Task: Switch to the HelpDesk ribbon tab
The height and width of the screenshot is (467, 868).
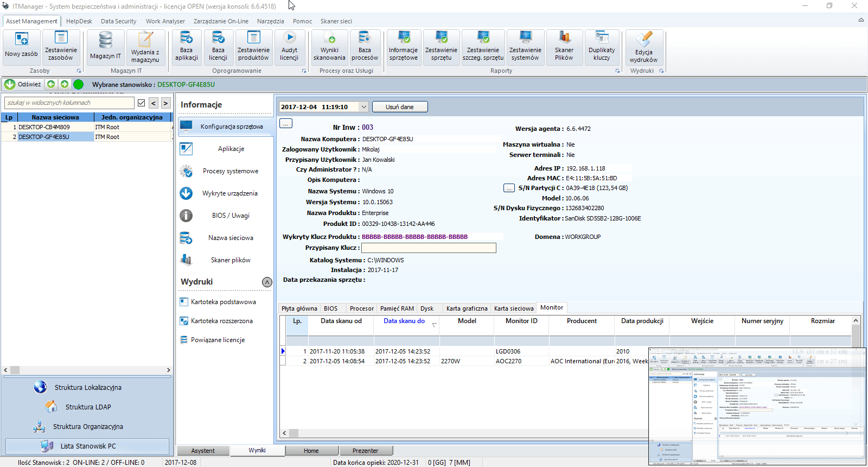Action: 79,21
